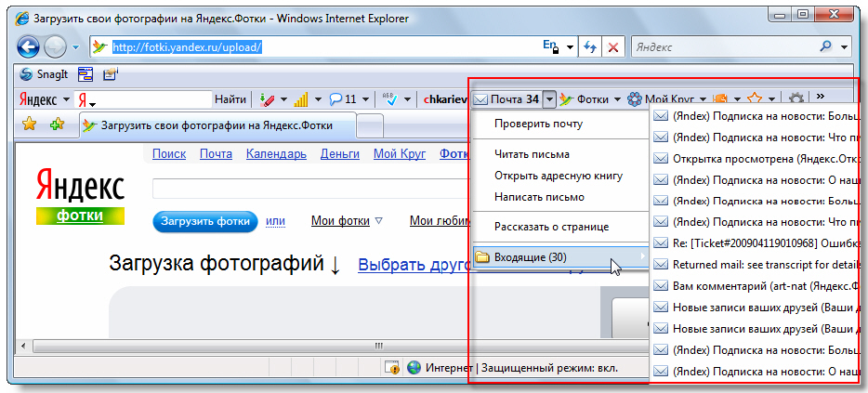Click the SnagIt toolbar button

[42, 73]
